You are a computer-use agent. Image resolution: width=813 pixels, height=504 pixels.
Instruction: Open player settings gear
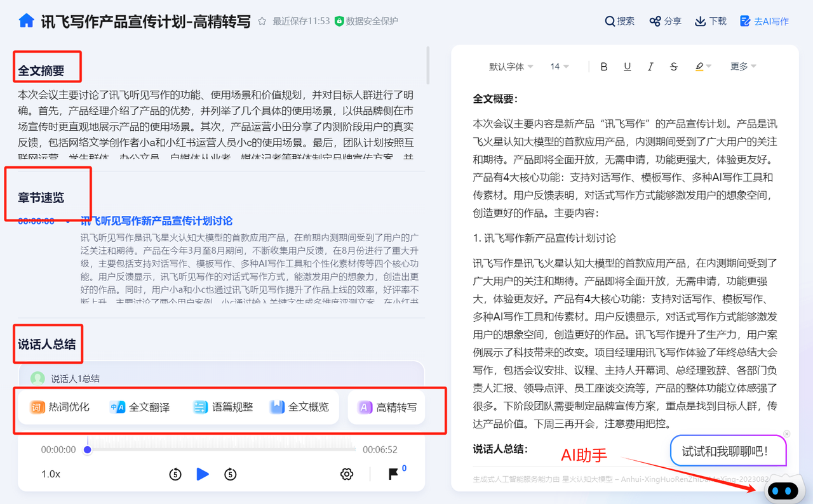coord(347,474)
